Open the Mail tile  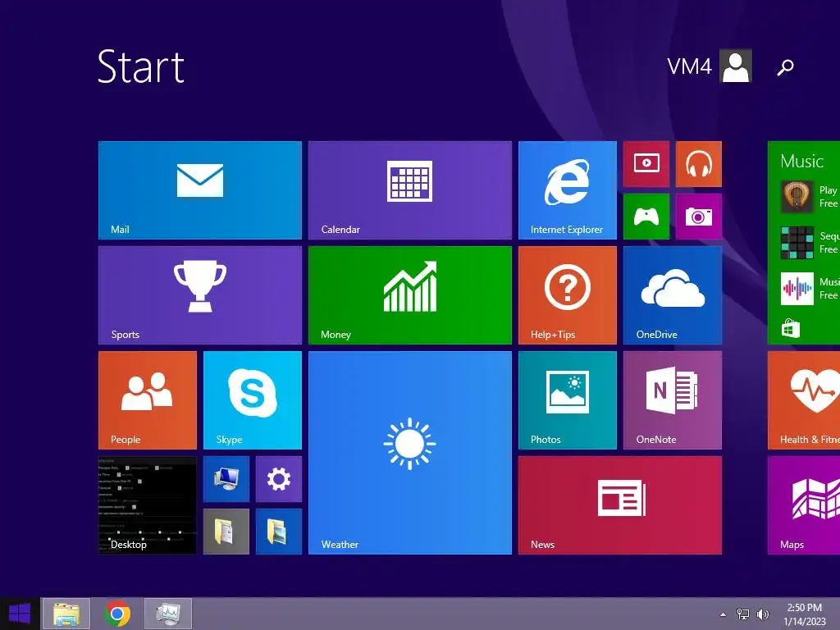click(200, 190)
